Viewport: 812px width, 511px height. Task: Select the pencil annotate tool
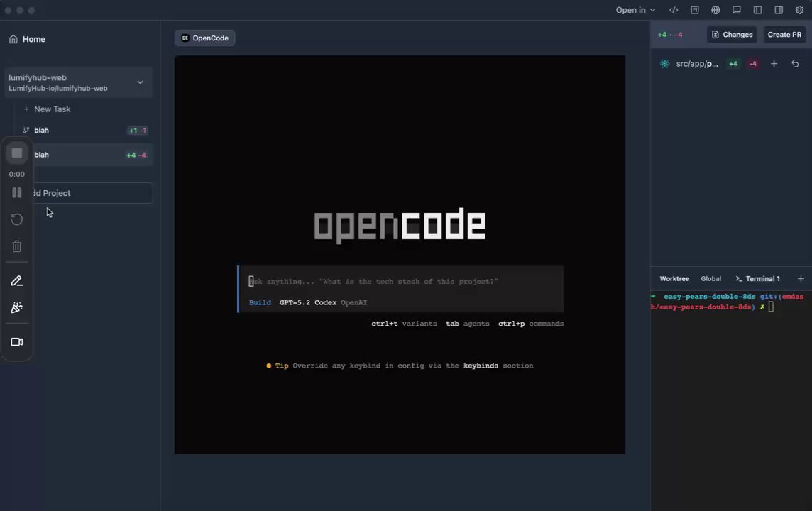pos(16,281)
